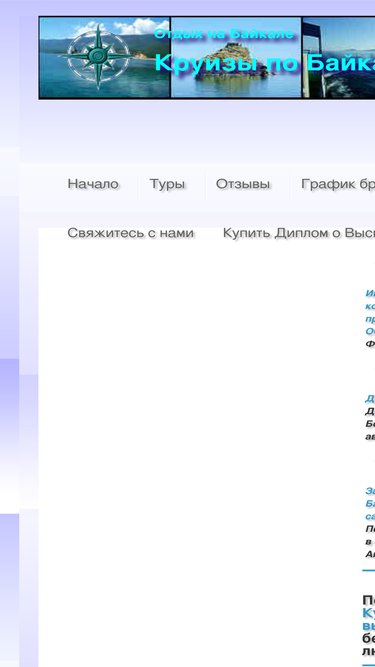Image resolution: width=375 pixels, height=667 pixels.
Task: Open the first blue italic article link
Action: point(370,312)
